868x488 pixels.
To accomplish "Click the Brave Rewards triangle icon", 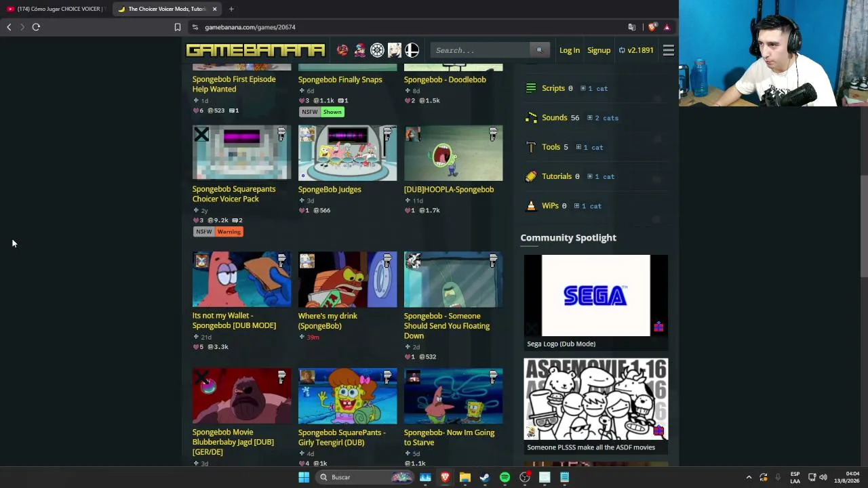I will tap(667, 27).
